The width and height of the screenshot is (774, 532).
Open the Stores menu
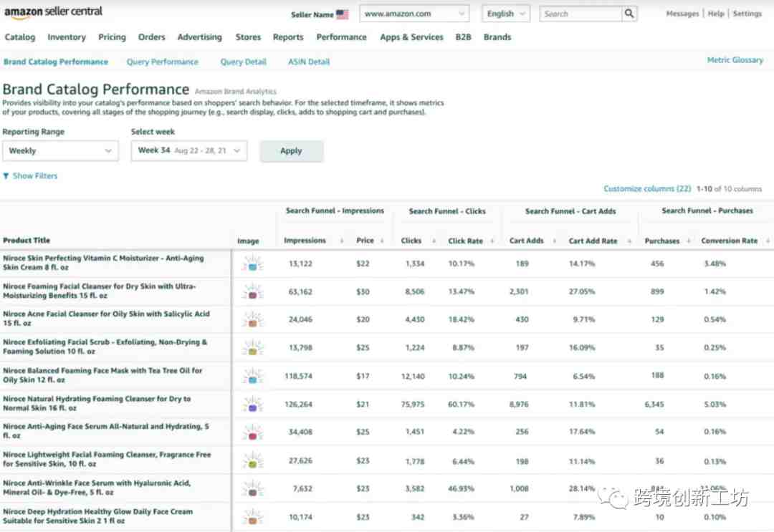[248, 37]
